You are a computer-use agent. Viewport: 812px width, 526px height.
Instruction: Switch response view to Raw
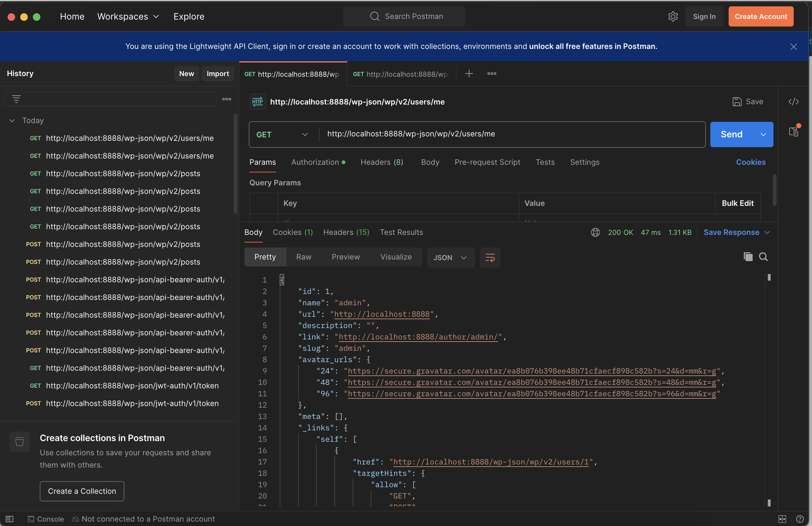point(303,257)
